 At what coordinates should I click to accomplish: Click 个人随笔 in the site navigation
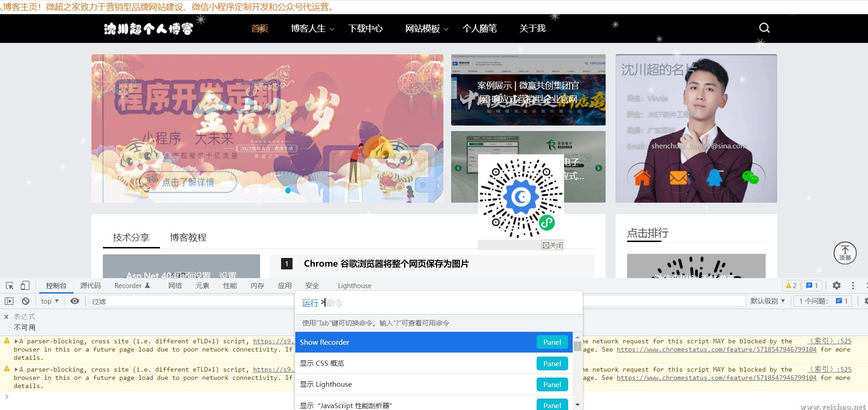(479, 28)
